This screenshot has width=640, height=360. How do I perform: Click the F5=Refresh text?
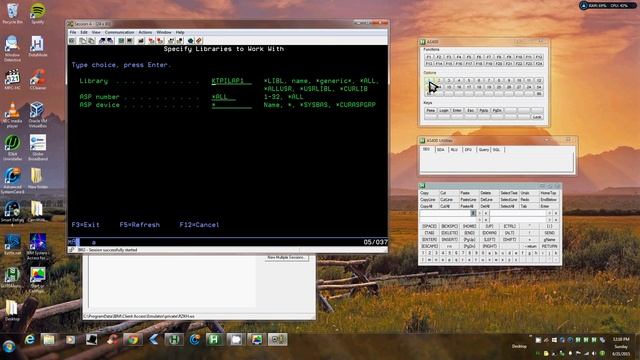point(140,225)
